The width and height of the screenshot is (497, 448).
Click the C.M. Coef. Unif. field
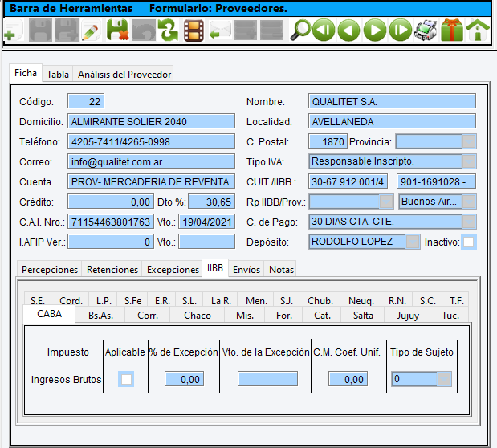coord(348,379)
